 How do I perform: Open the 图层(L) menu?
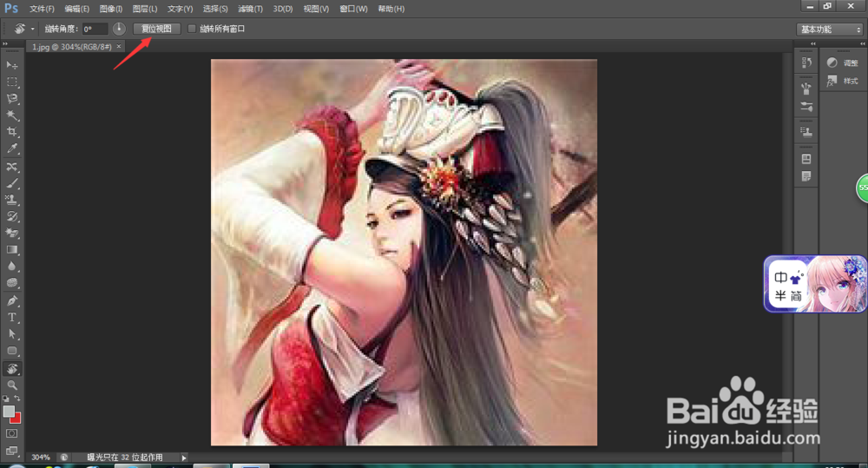coord(145,9)
